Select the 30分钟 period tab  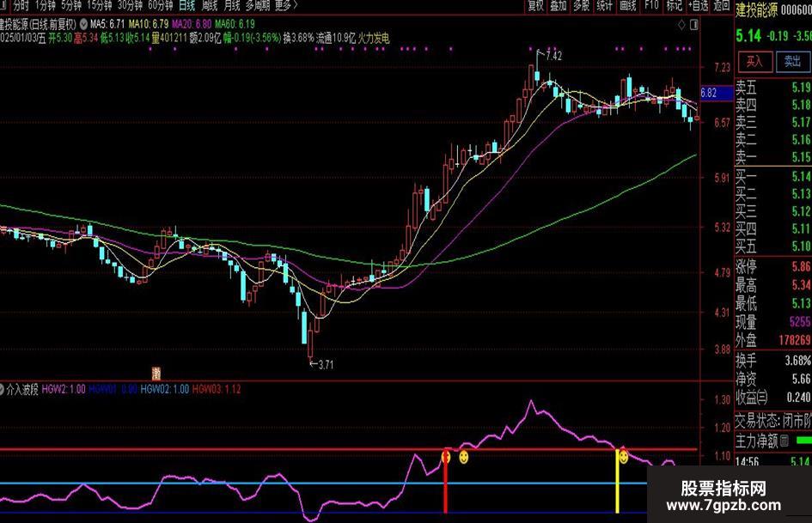point(130,6)
